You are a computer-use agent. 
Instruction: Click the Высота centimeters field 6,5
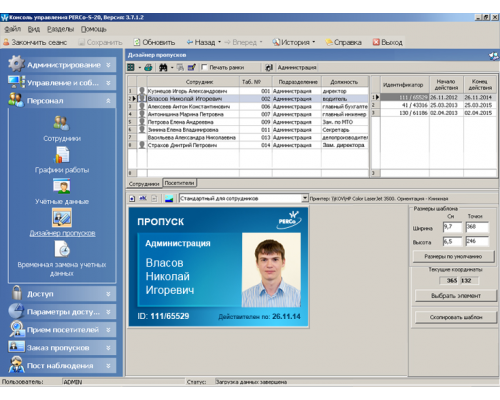pyautogui.click(x=452, y=241)
